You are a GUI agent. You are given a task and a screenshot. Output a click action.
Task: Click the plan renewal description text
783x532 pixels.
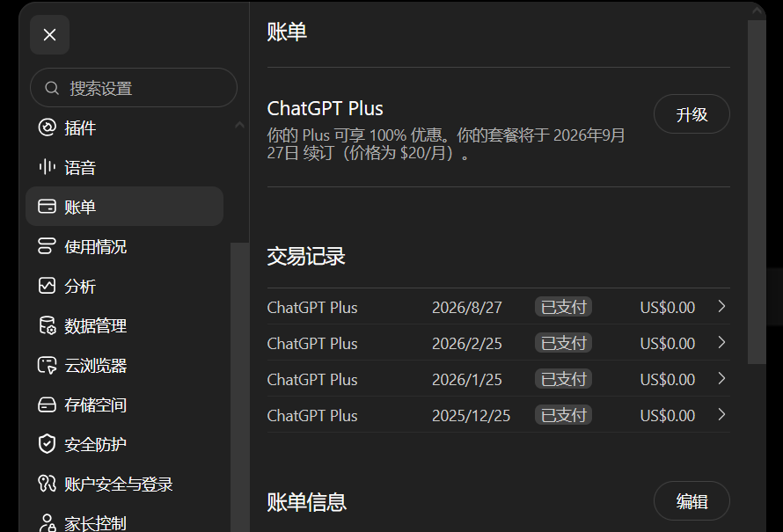point(446,143)
